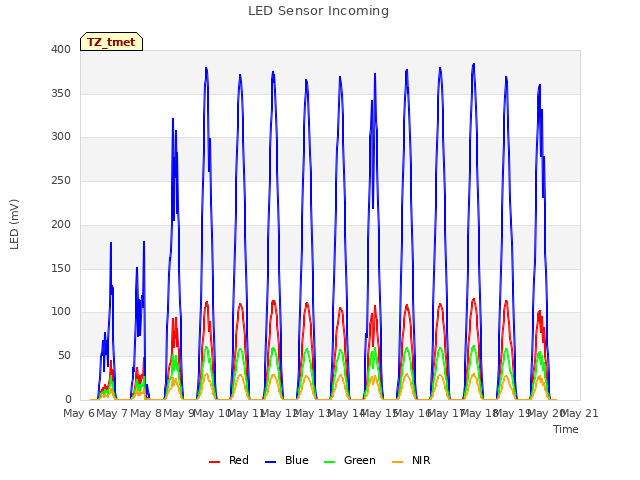Click the LED (mV) y-axis label
The height and width of the screenshot is (480, 640).
coord(14,224)
